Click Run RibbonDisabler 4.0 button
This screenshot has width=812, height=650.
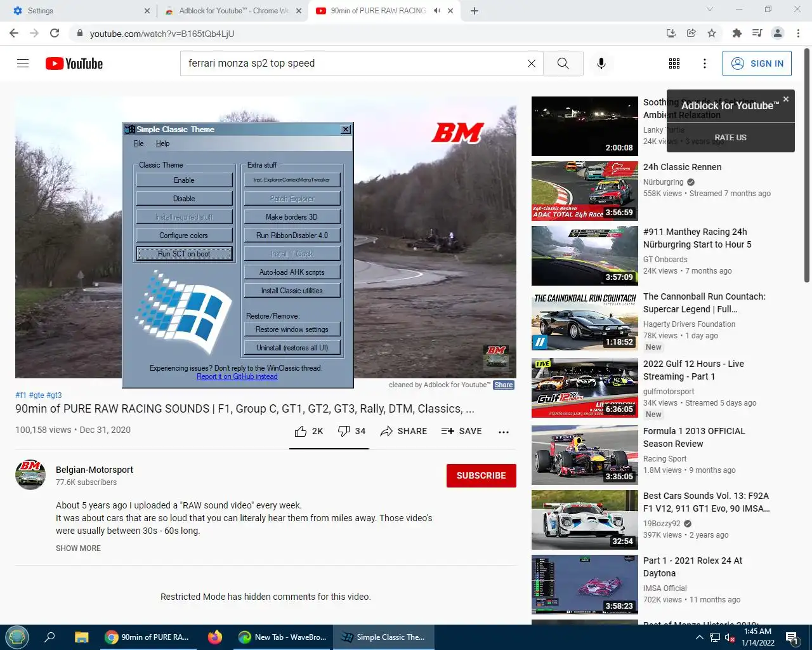(292, 235)
